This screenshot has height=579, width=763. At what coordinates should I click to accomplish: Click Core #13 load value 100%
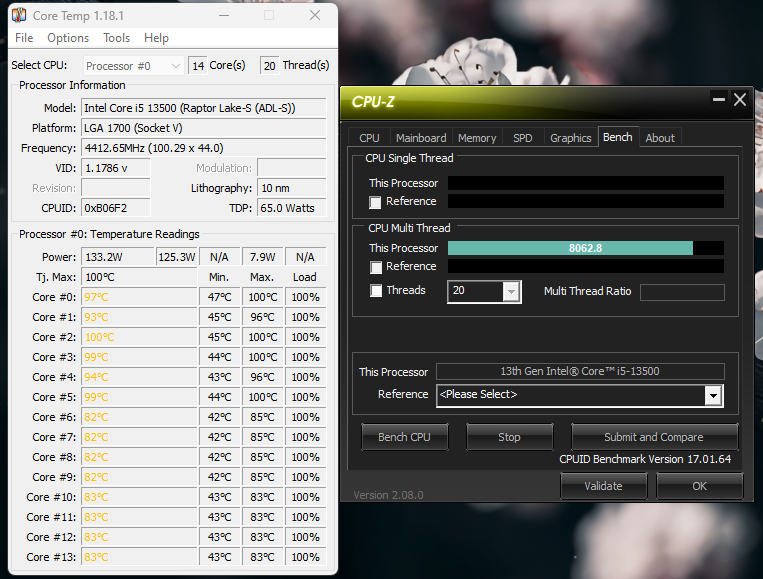pos(306,557)
